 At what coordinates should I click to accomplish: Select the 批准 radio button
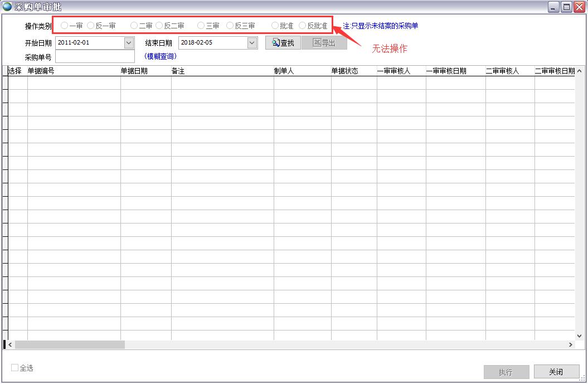pyautogui.click(x=275, y=25)
